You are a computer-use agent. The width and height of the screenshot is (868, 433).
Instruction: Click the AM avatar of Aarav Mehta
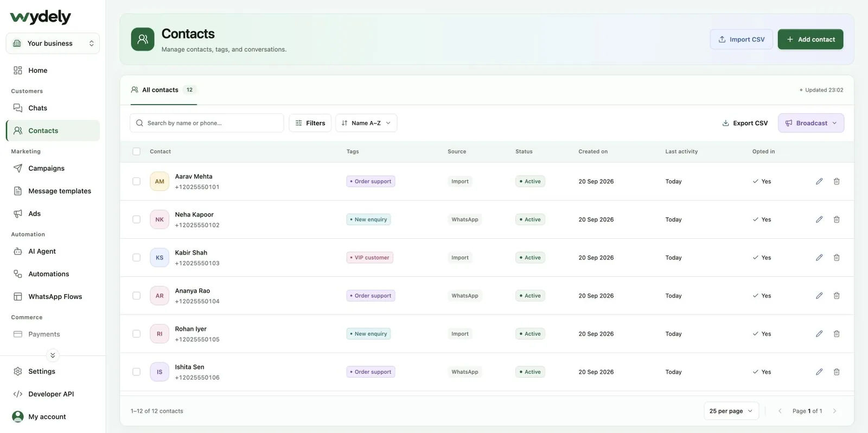pos(159,181)
